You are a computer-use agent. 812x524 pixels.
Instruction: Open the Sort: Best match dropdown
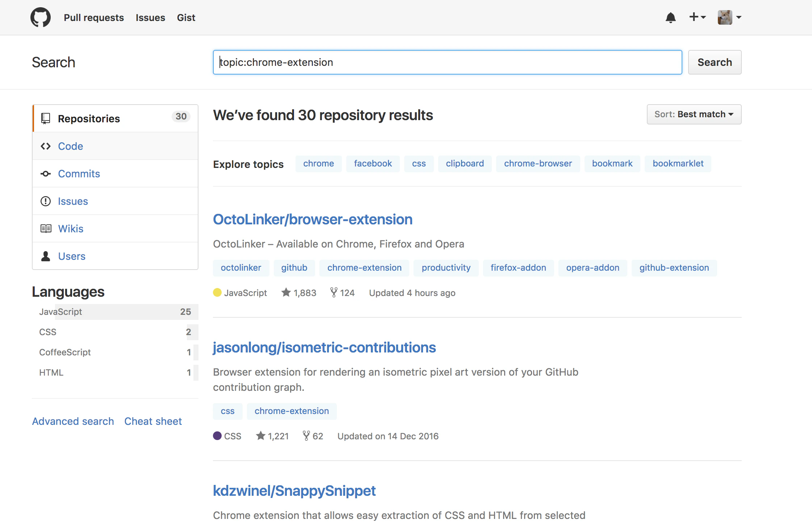click(694, 114)
